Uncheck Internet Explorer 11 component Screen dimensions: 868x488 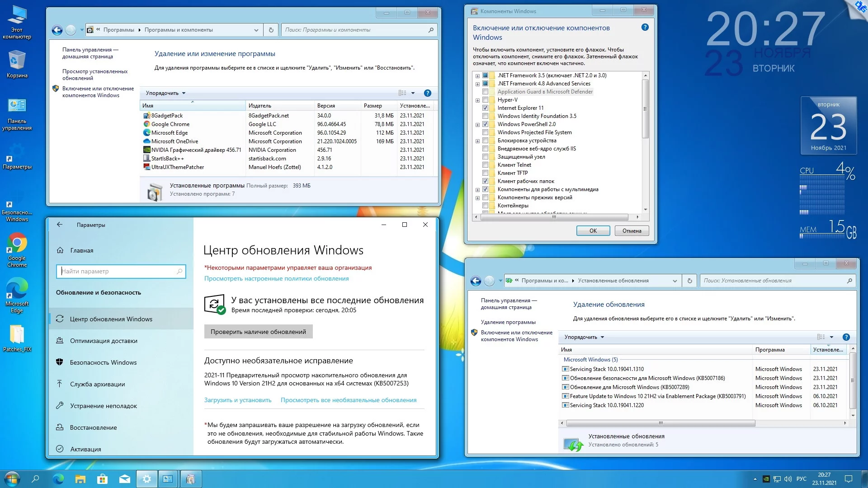coord(485,108)
